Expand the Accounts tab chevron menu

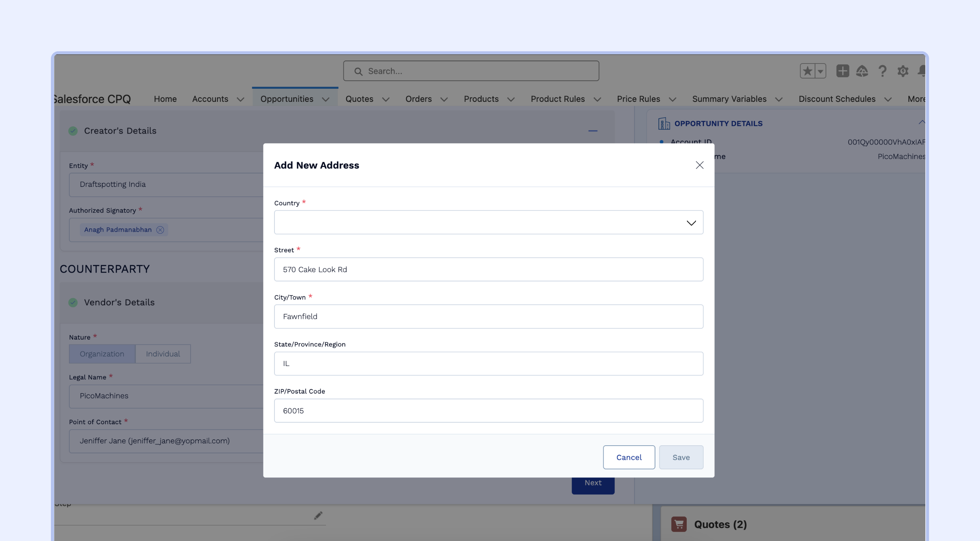(240, 99)
